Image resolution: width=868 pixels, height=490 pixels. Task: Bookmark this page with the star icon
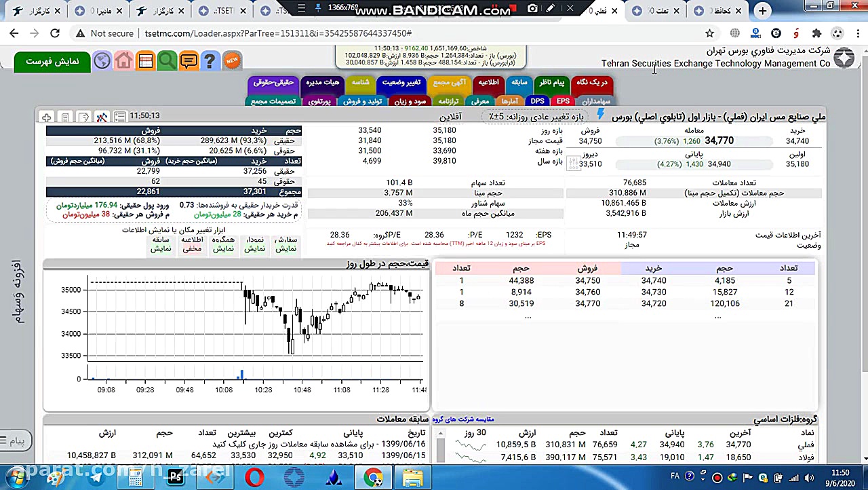709,33
